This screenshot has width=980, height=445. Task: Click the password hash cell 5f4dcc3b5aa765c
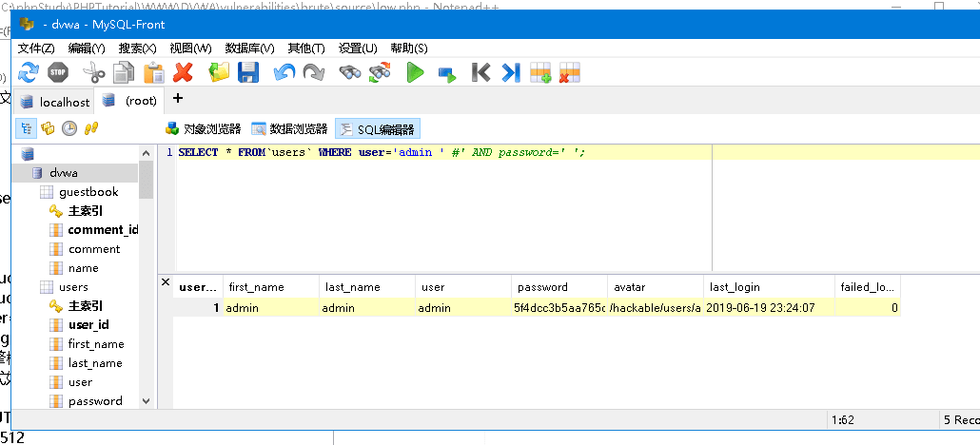pos(559,307)
